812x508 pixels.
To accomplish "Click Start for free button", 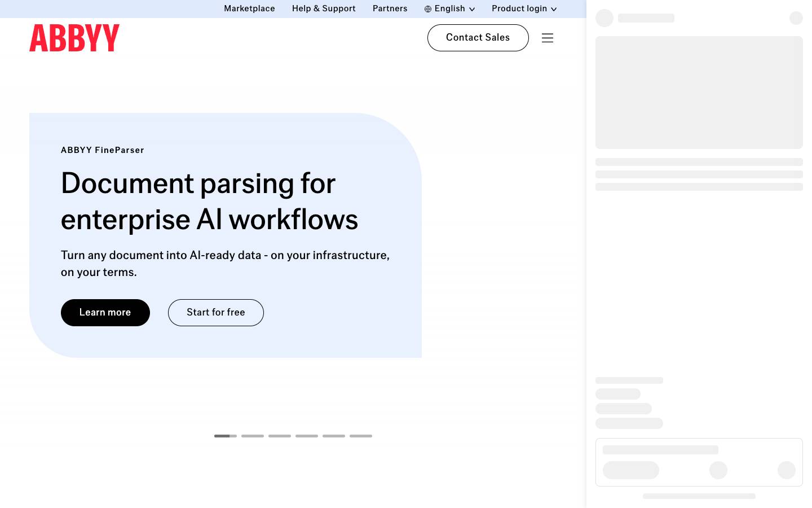I will pos(216,313).
